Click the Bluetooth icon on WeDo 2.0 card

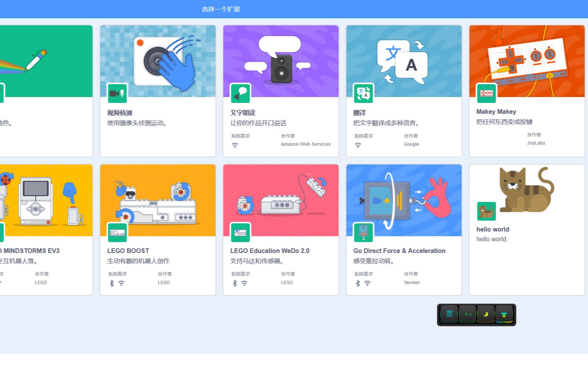click(235, 283)
